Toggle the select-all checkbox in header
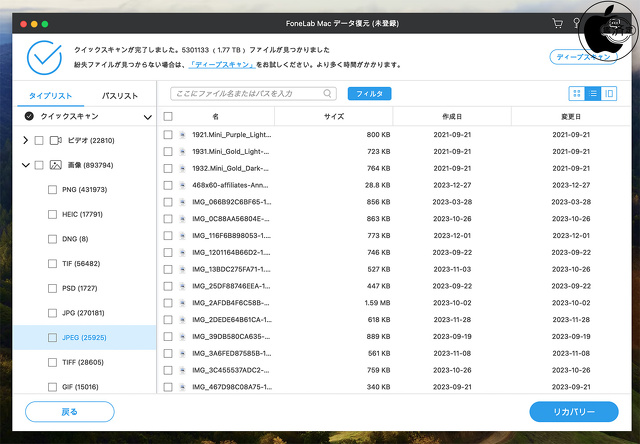The width and height of the screenshot is (640, 444). pyautogui.click(x=168, y=116)
